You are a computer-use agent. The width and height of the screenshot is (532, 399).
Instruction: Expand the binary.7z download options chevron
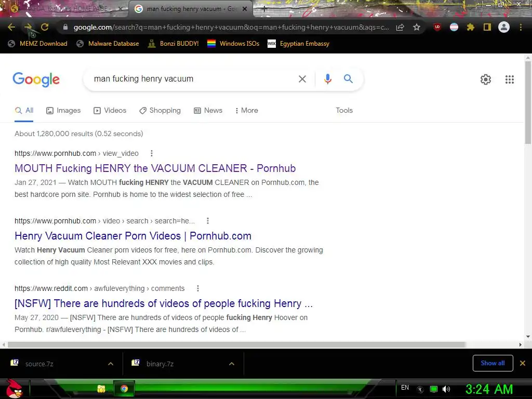click(232, 364)
